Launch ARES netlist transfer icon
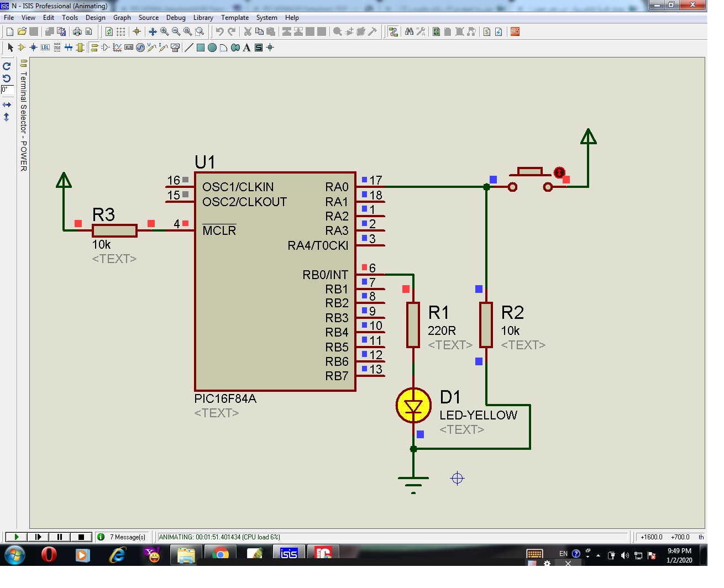The image size is (724, 588). tap(515, 32)
